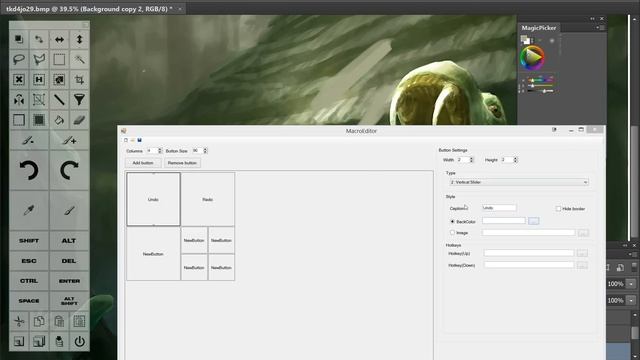
Task: Select the BackColor radio button
Action: pyautogui.click(x=452, y=221)
